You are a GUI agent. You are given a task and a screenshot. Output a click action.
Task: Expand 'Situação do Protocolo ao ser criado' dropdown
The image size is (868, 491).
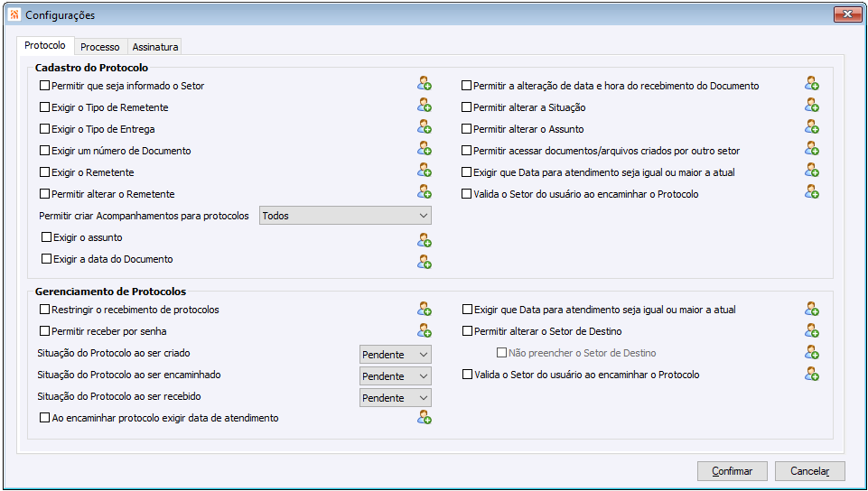click(x=395, y=355)
